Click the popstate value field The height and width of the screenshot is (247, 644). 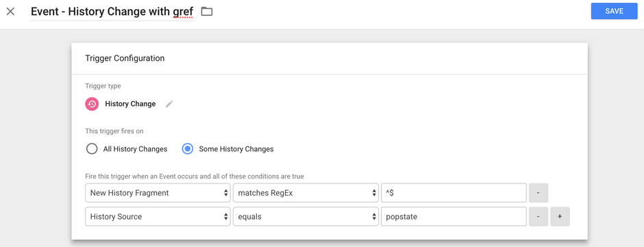click(454, 217)
